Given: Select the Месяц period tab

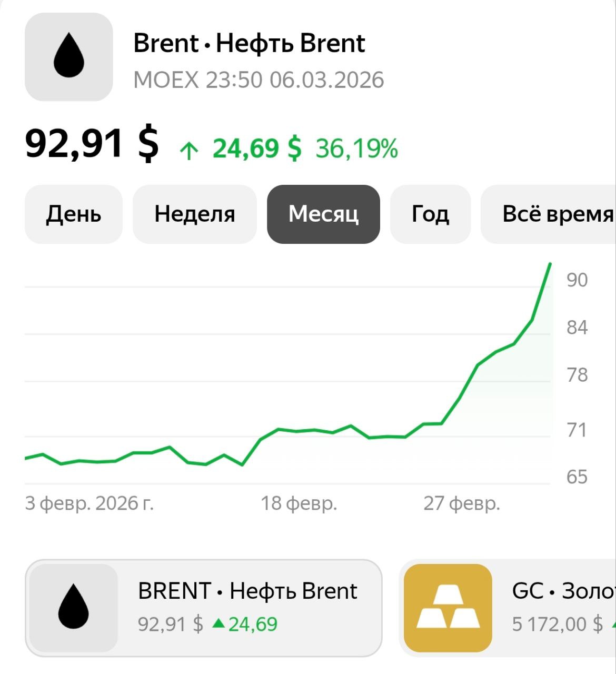Looking at the screenshot, I should tap(323, 214).
